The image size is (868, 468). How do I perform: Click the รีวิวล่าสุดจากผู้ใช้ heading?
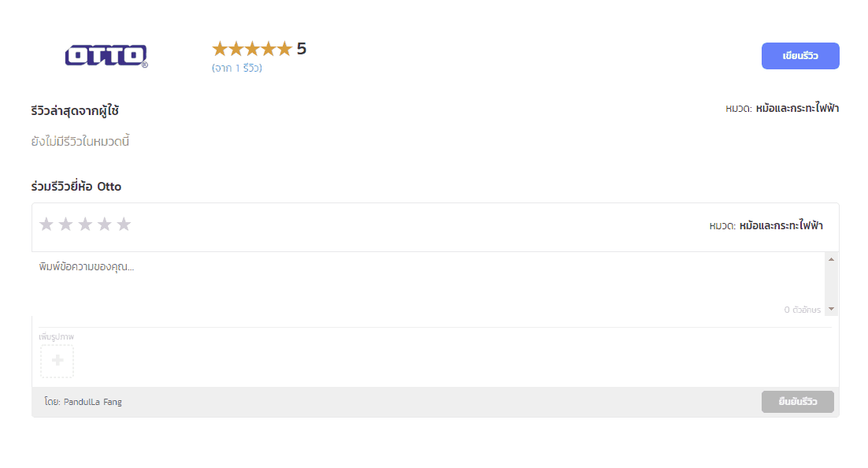(x=75, y=111)
